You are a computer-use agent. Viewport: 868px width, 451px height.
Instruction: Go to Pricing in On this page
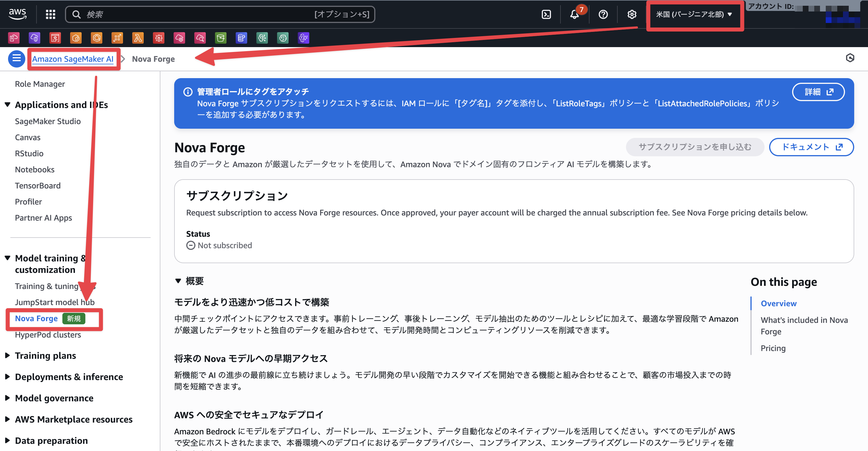tap(773, 348)
